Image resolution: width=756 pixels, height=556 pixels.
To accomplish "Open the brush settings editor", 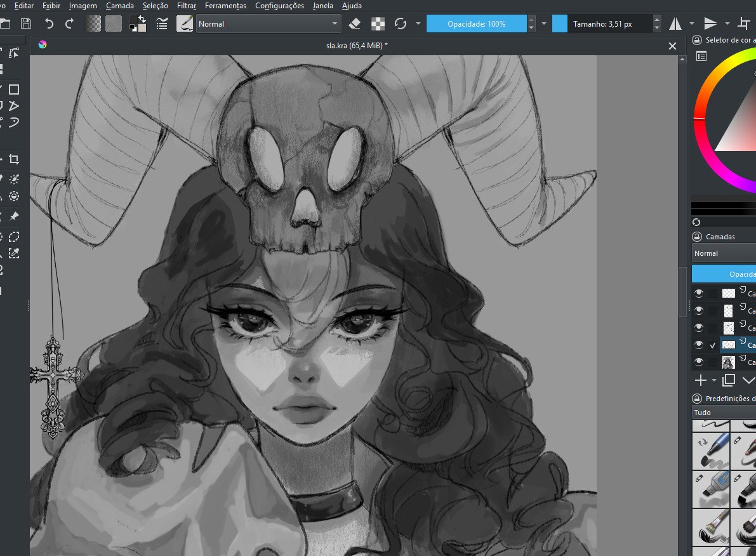I will (162, 23).
